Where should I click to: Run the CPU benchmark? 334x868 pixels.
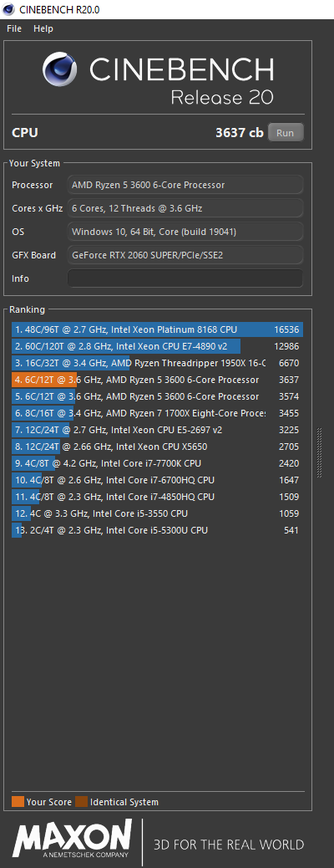(x=286, y=133)
